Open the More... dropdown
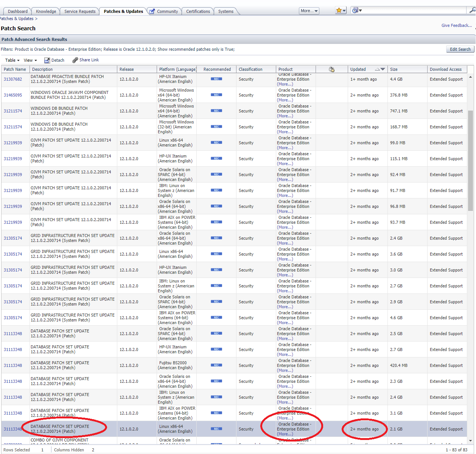Image resolution: width=476 pixels, height=454 pixels. pyautogui.click(x=309, y=11)
